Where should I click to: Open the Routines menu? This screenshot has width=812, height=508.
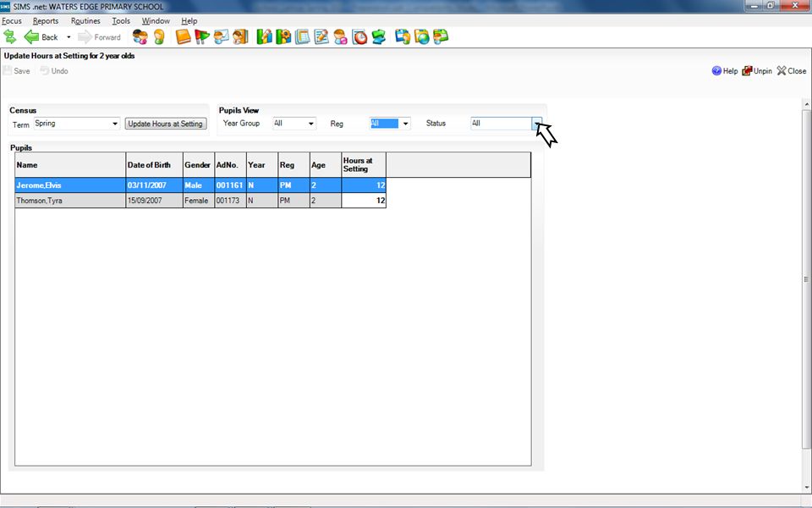click(x=85, y=20)
